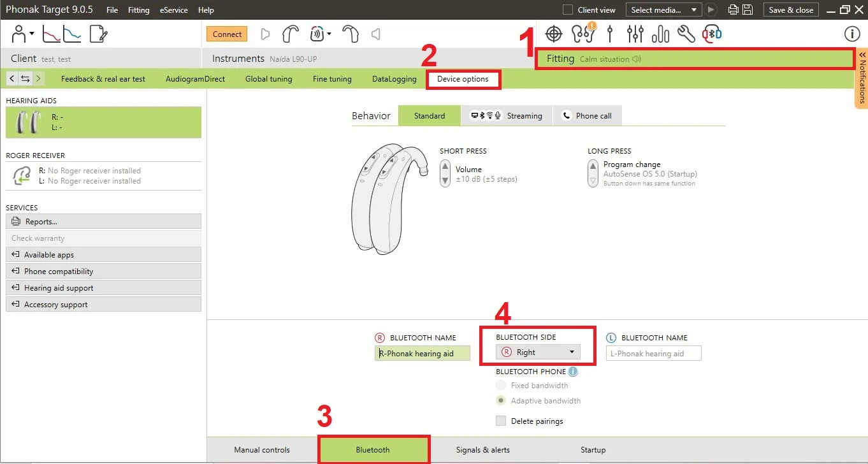Open the Fitting menu in the menu bar

(x=138, y=10)
